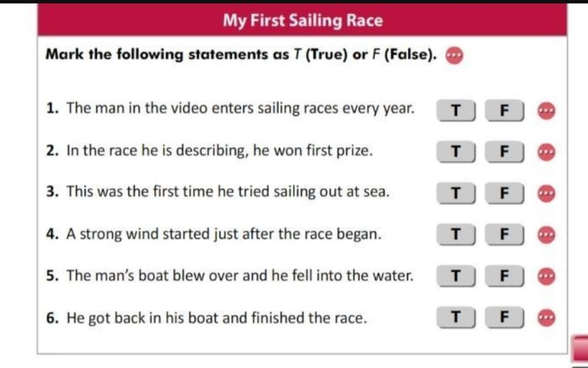Screen dimensions: 588x368
Task: Open the hint icon for statement 1
Action: 546,110
